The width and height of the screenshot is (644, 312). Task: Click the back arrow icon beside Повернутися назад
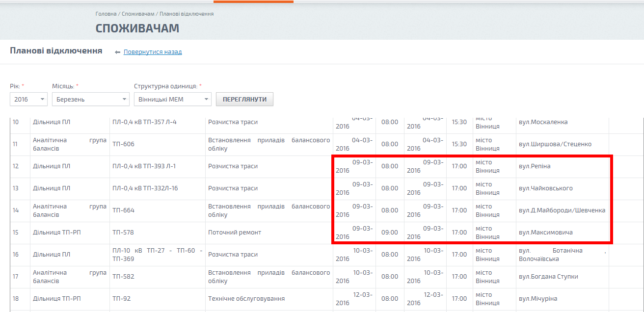pyautogui.click(x=117, y=52)
